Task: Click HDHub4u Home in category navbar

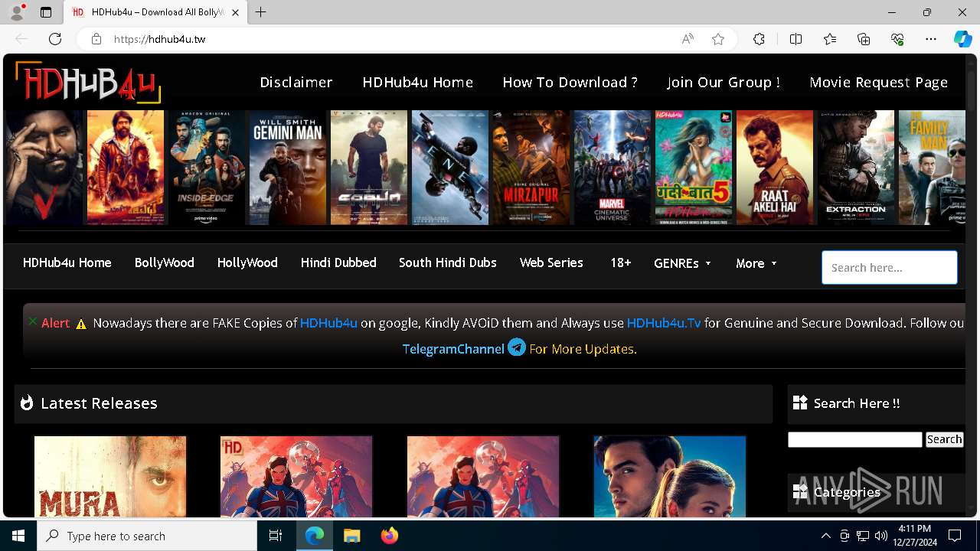Action: pos(67,262)
